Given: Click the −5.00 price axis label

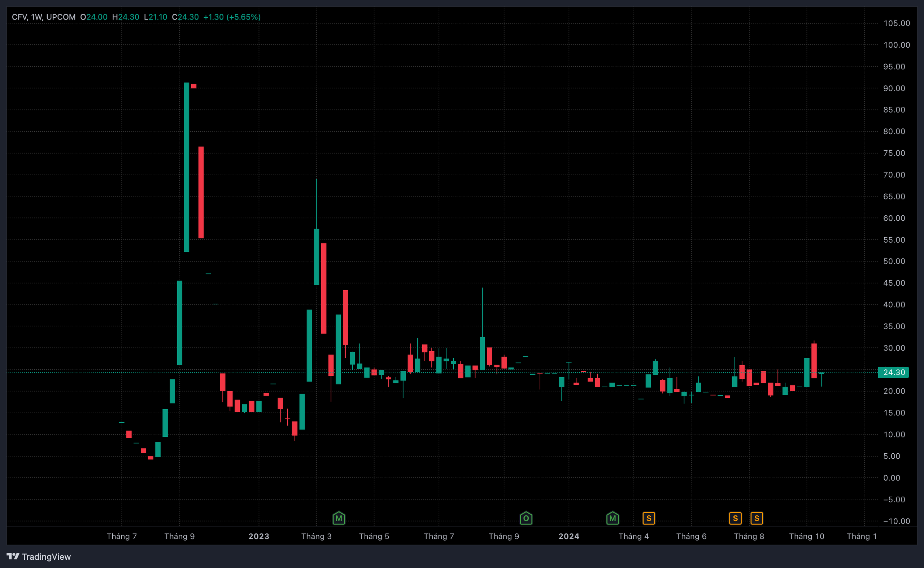Looking at the screenshot, I should (x=894, y=499).
